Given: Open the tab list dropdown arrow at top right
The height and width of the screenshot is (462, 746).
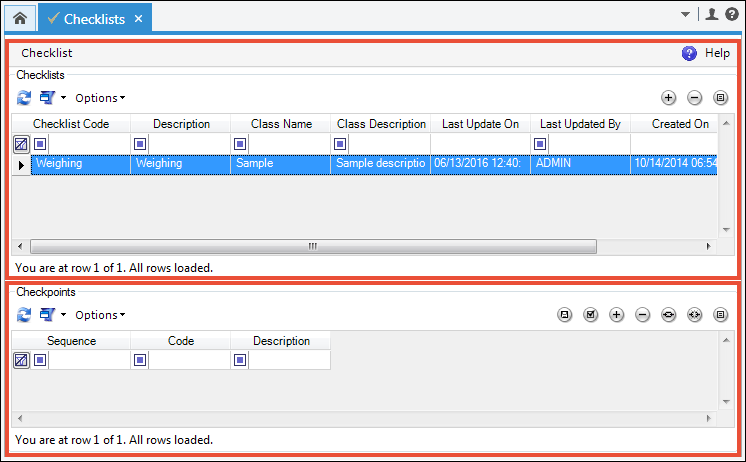Looking at the screenshot, I should click(685, 15).
